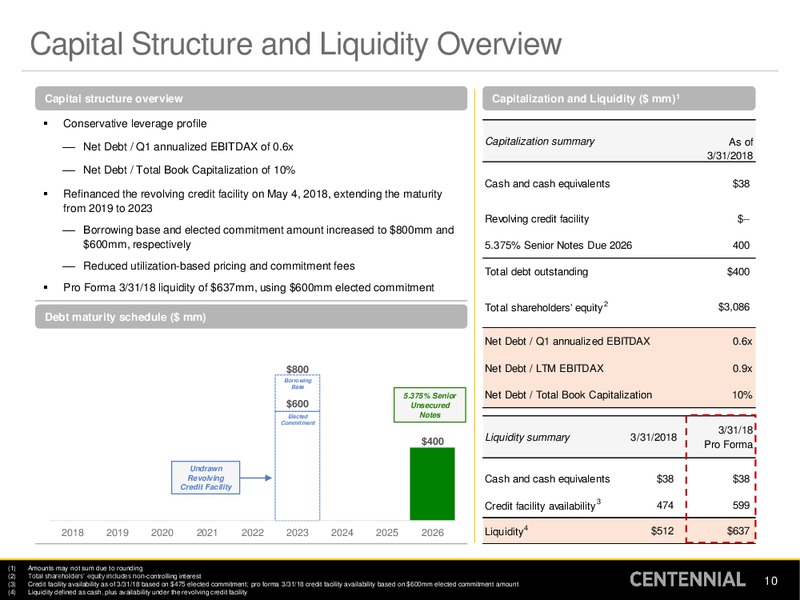The image size is (800, 600).
Task: Select '5.375% Senior Notes Due 2026' row label
Action: pos(558,245)
